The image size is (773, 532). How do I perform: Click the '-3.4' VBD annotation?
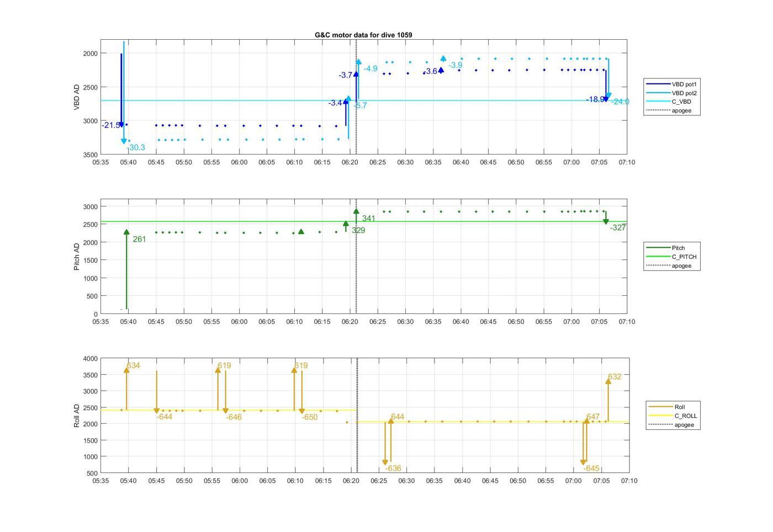(x=335, y=103)
